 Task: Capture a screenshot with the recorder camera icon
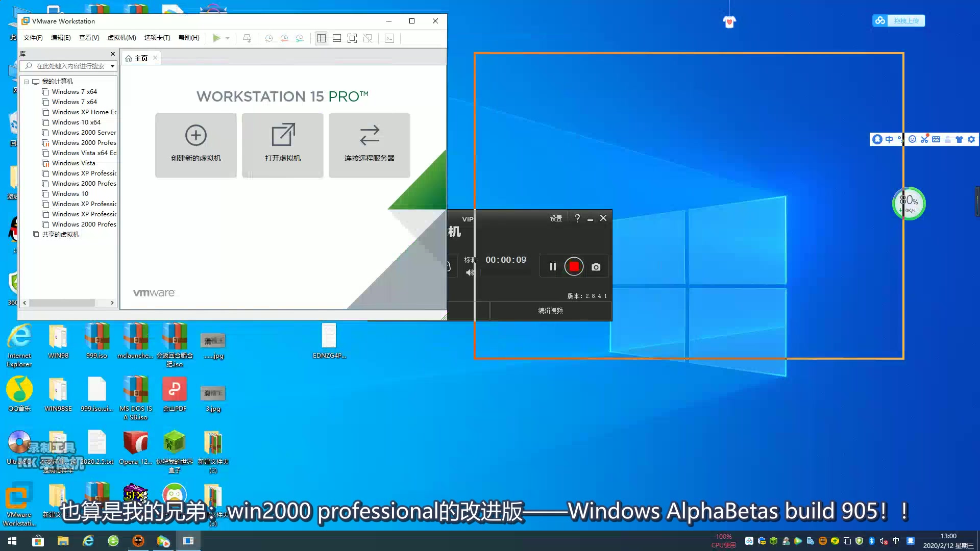pyautogui.click(x=596, y=266)
